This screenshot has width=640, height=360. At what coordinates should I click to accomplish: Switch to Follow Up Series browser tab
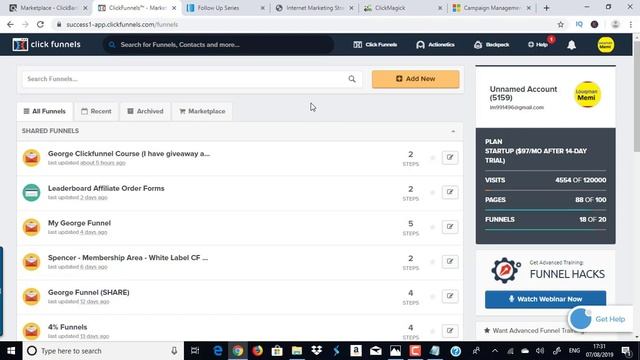point(224,8)
